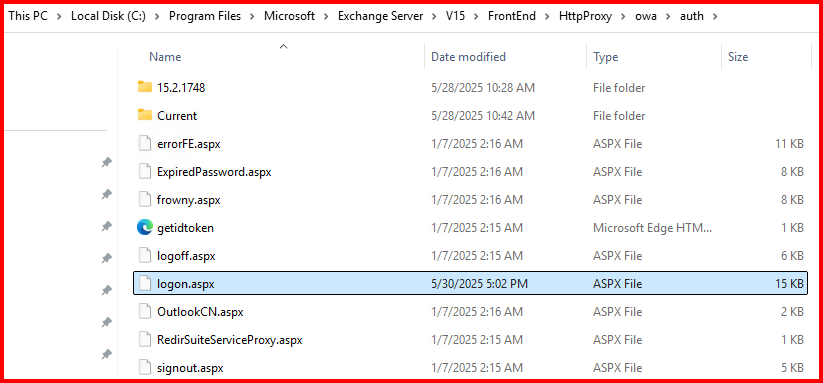Click the Edge icon beside getidtoken
Viewport: 823px width, 383px height.
[x=145, y=227]
